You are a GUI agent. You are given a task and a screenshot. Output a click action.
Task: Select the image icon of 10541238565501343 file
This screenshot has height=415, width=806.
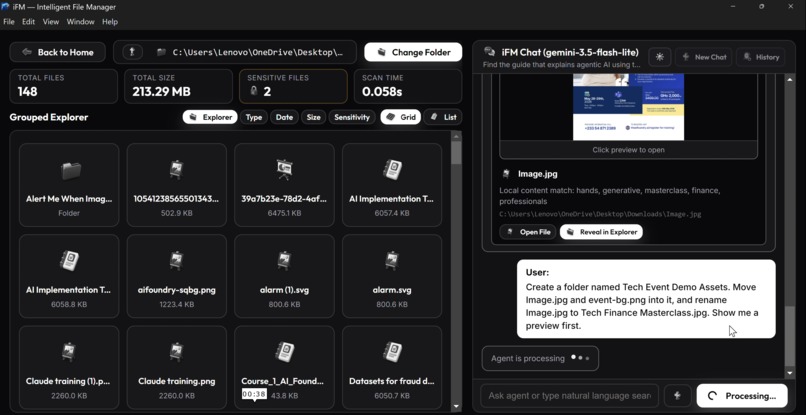pos(176,170)
